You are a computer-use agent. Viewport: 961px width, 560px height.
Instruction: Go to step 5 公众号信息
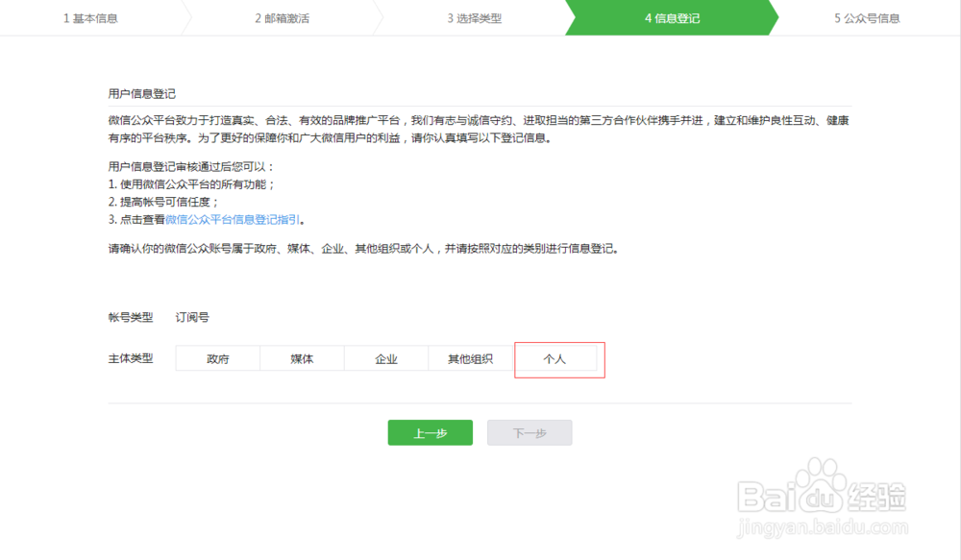pyautogui.click(x=867, y=18)
